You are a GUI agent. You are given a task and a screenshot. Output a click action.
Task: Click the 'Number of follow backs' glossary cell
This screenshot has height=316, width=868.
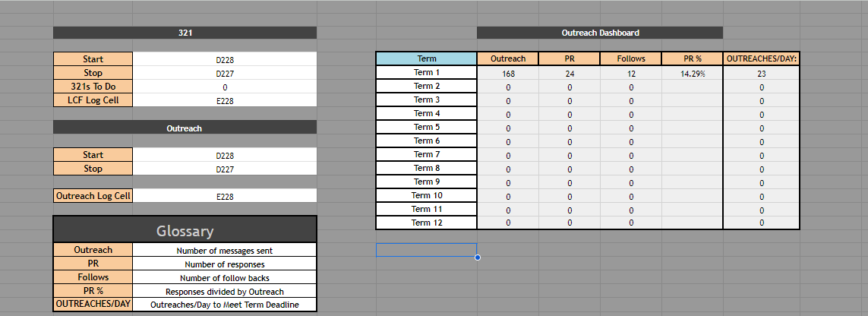(224, 278)
